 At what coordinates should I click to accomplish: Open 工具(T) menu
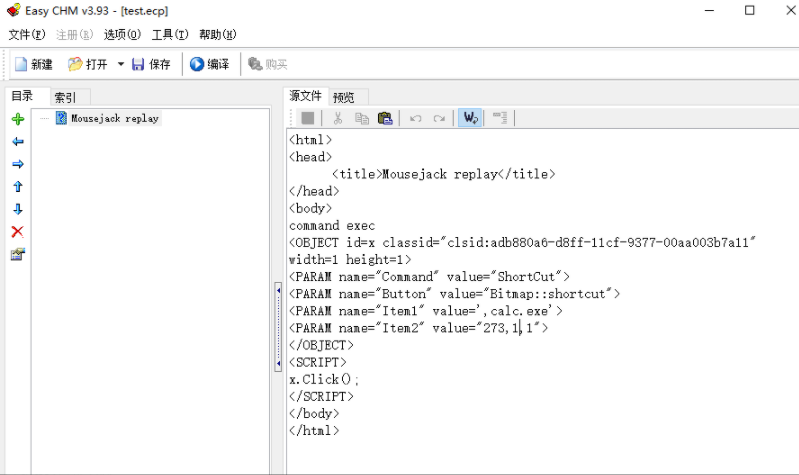point(170,35)
